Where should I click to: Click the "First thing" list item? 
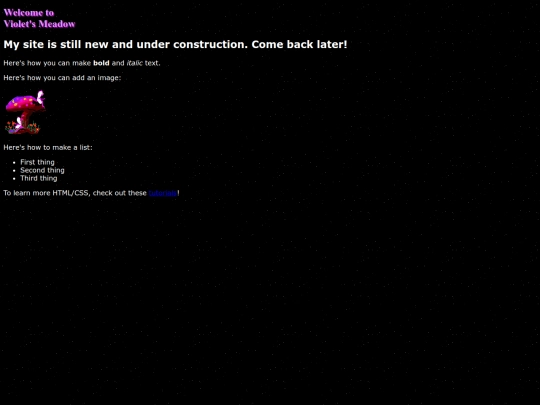[37, 162]
